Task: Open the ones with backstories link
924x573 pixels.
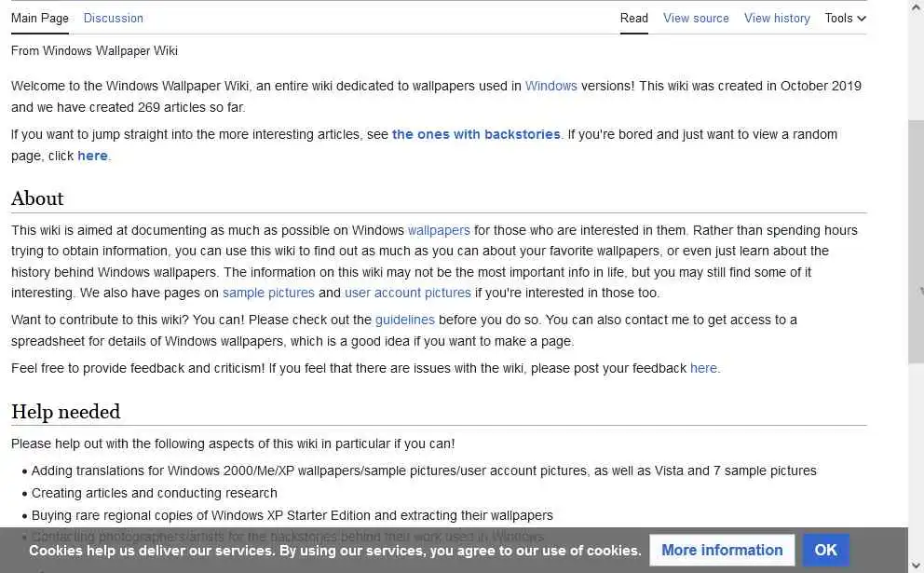Action: (x=476, y=134)
